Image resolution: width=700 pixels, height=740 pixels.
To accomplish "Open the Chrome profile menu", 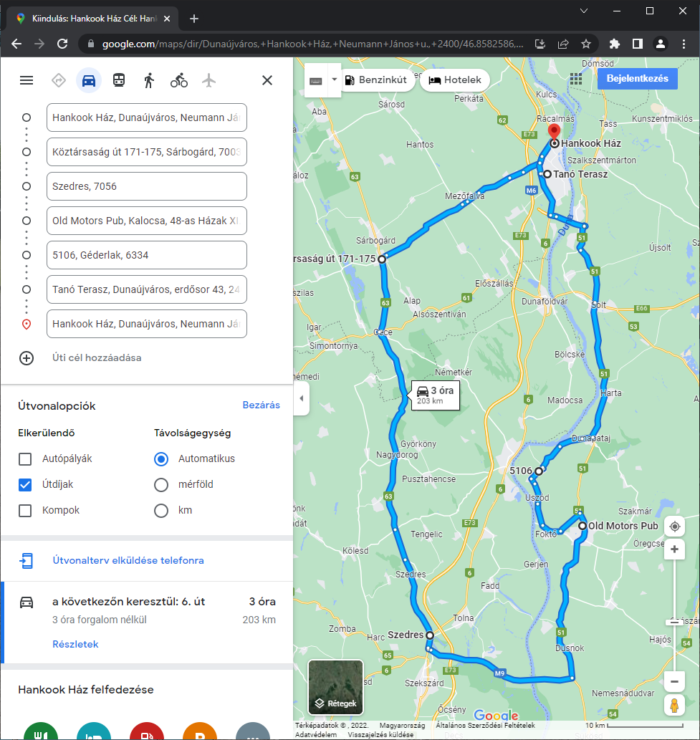I will coord(661,44).
